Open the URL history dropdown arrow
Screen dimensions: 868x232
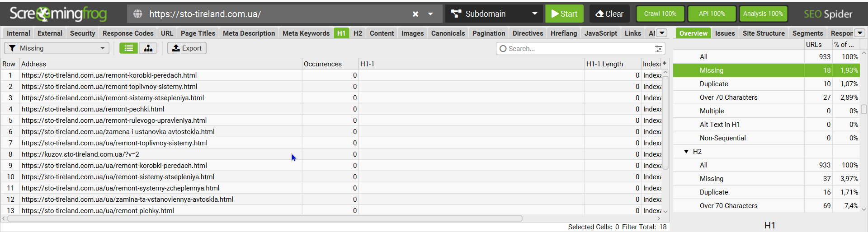[x=430, y=14]
